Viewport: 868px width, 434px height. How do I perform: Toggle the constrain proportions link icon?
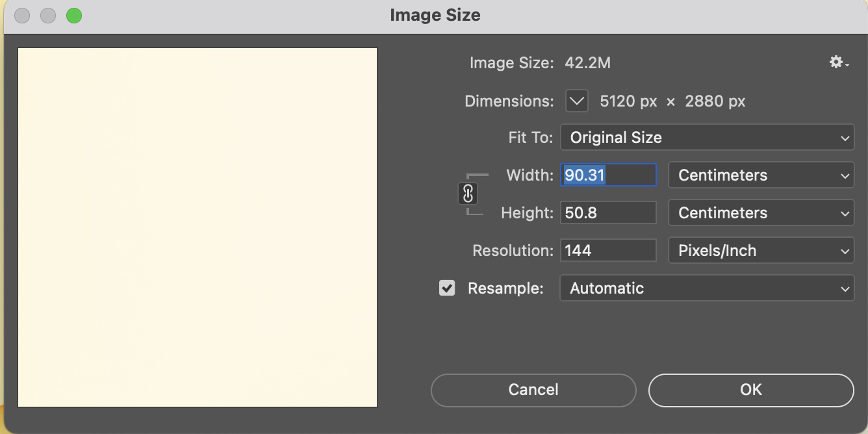click(x=468, y=194)
